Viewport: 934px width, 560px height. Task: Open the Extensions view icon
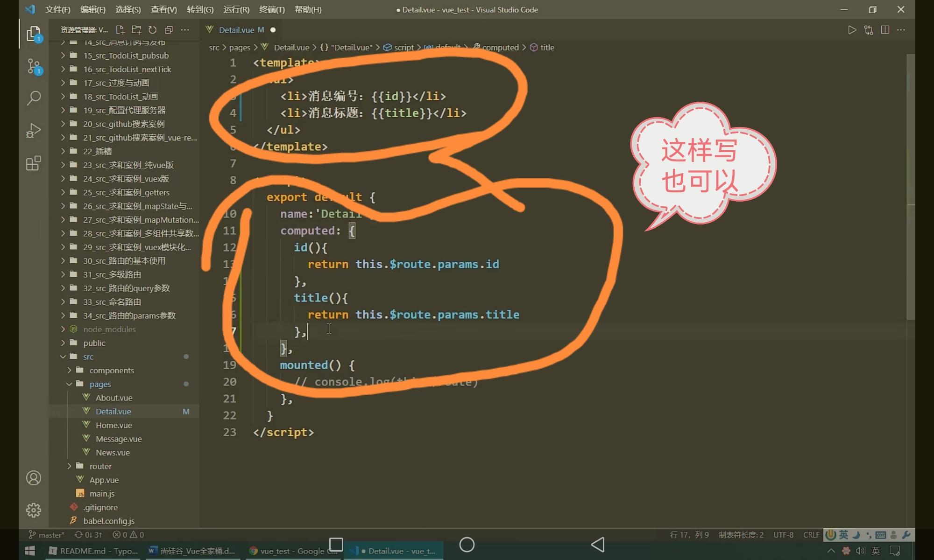[x=34, y=163]
